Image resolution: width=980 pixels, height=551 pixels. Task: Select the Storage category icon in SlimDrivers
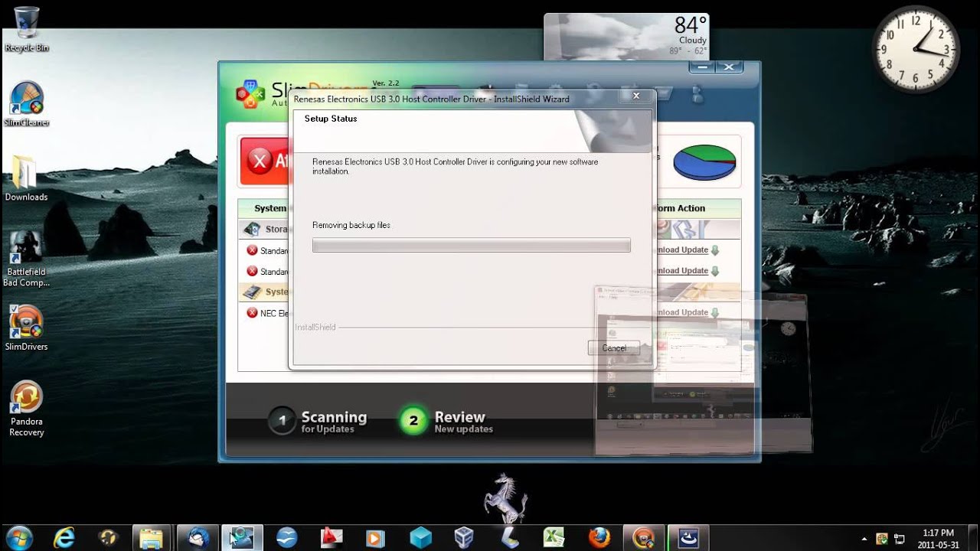[252, 229]
